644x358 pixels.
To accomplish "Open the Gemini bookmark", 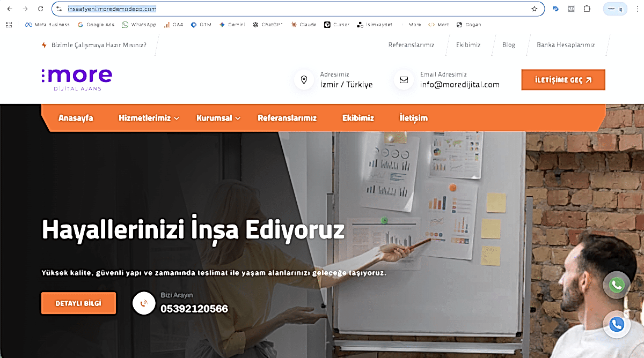I will click(x=231, y=24).
